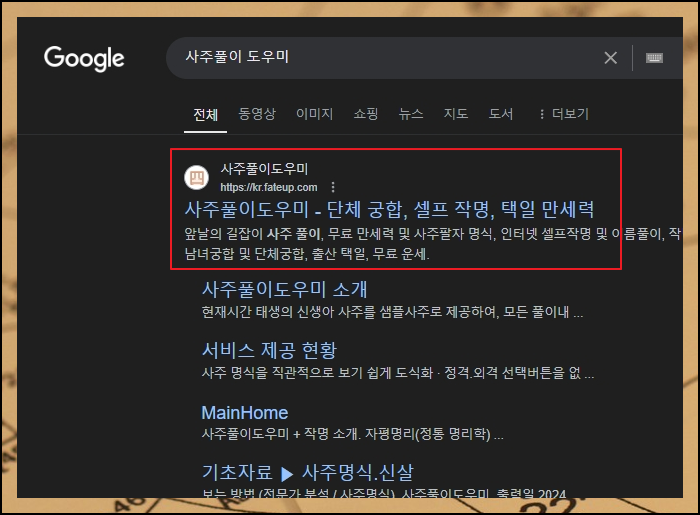Switch to the 도서 tab
This screenshot has height=515, width=700.
click(x=500, y=114)
